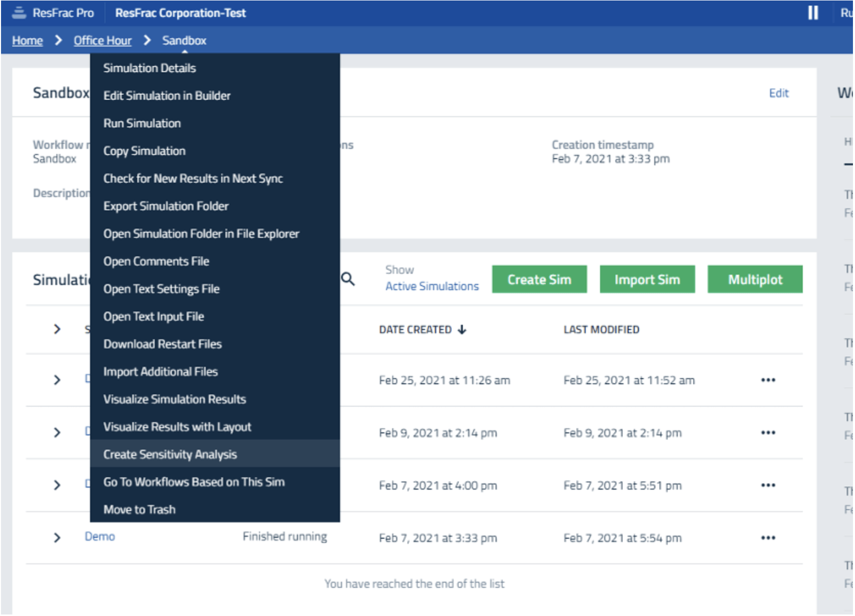Click the Date Created column header text
Image resolution: width=855 pixels, height=616 pixels.
[x=415, y=329]
